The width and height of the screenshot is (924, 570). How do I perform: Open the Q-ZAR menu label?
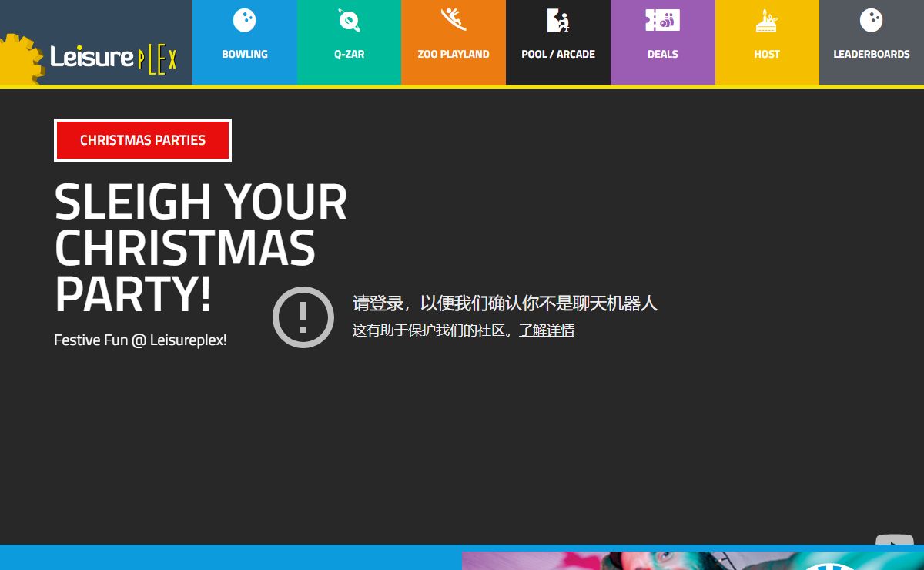coord(349,54)
